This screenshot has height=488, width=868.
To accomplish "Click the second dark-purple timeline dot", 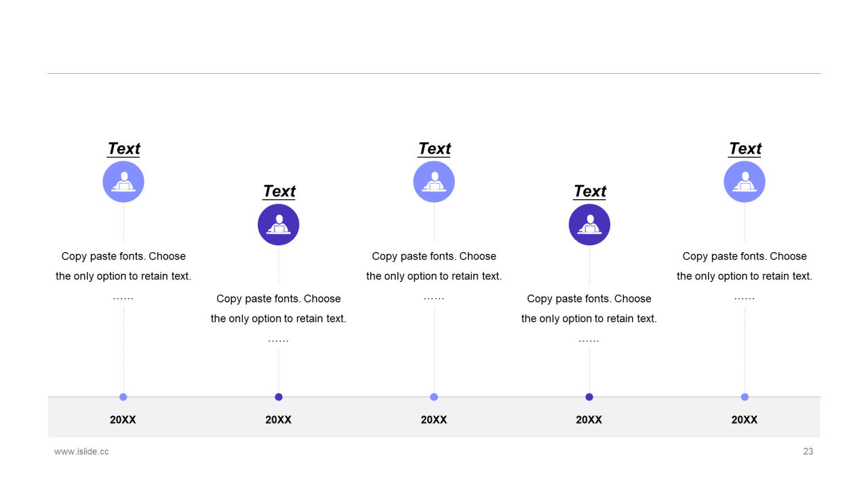I will (x=279, y=397).
